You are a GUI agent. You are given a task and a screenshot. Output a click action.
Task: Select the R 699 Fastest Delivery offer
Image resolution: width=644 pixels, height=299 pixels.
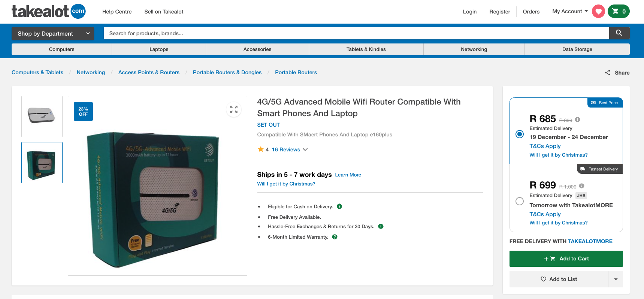tap(520, 201)
